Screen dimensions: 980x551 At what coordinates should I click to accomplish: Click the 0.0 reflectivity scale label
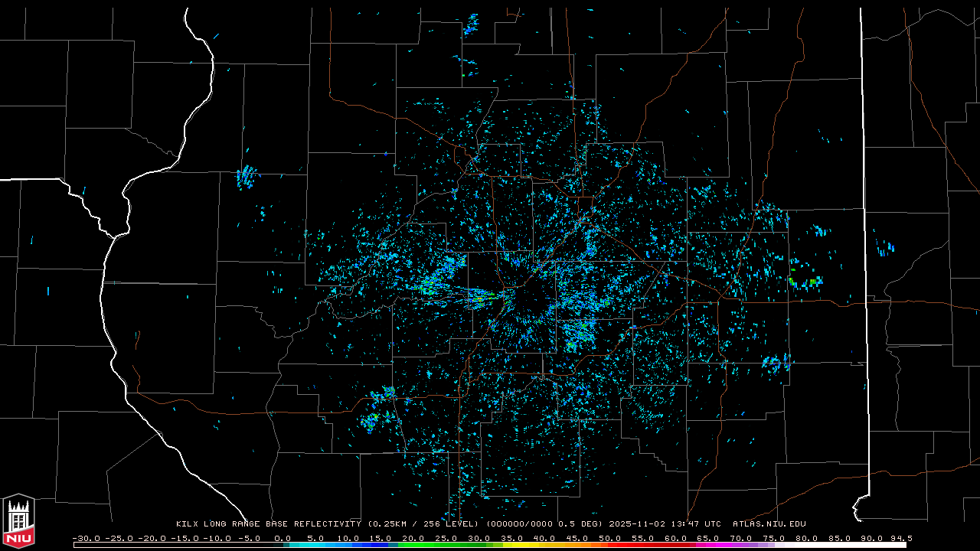283,538
